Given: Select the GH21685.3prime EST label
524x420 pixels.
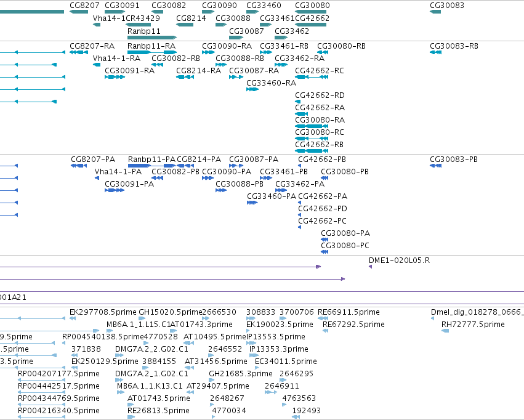Looking at the screenshot, I should 241,373.
